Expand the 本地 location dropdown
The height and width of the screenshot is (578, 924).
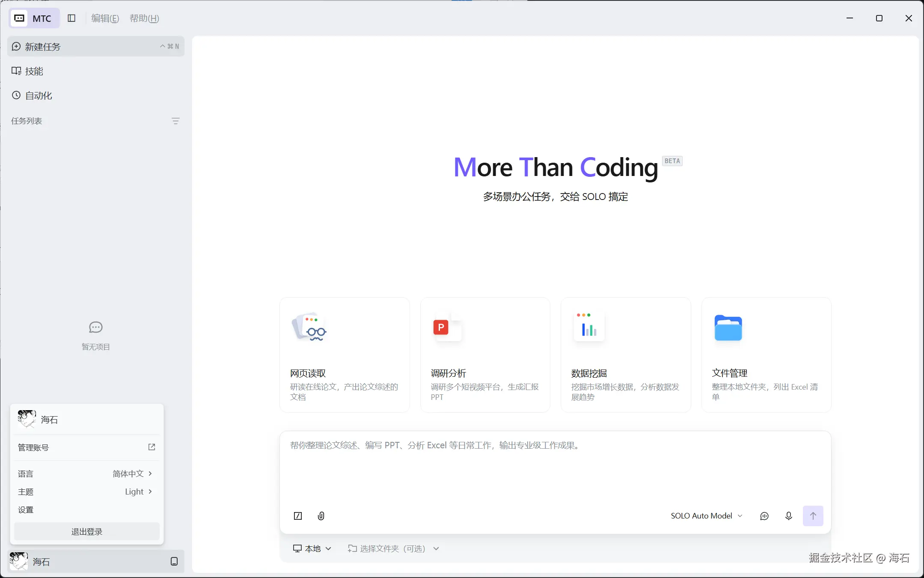pos(312,548)
